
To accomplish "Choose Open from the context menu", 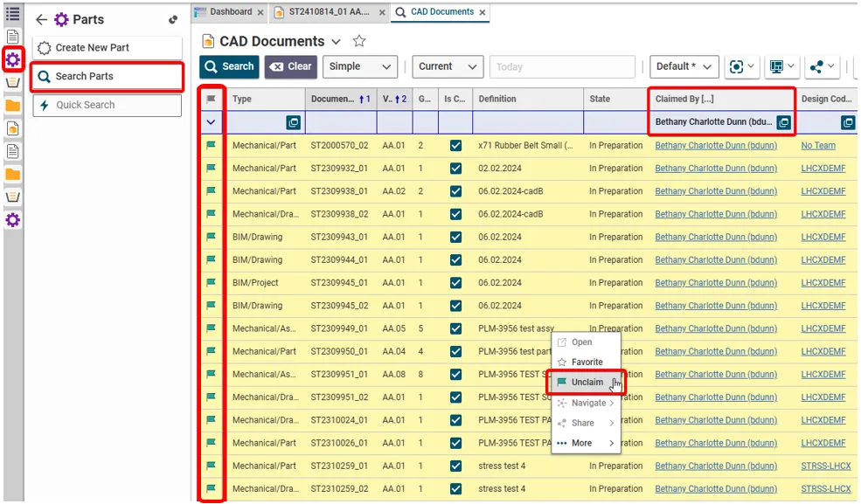I will 586,342.
